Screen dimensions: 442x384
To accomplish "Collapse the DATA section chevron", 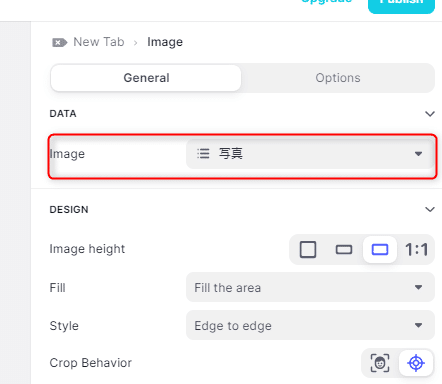I will coord(430,114).
